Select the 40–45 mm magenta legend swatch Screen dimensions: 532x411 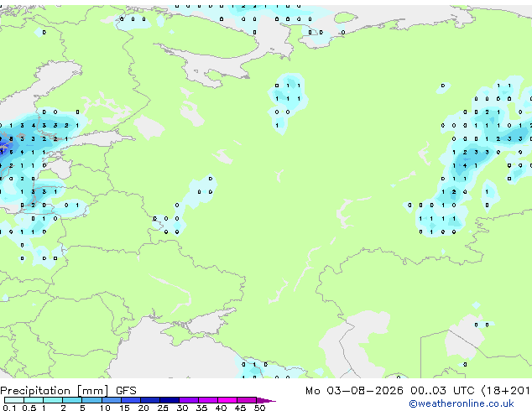click(x=227, y=400)
